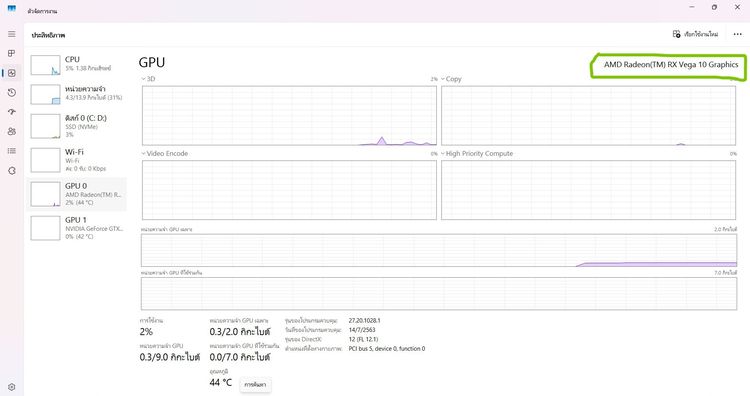
Task: Open the Copy engine dropdown
Action: 451,79
